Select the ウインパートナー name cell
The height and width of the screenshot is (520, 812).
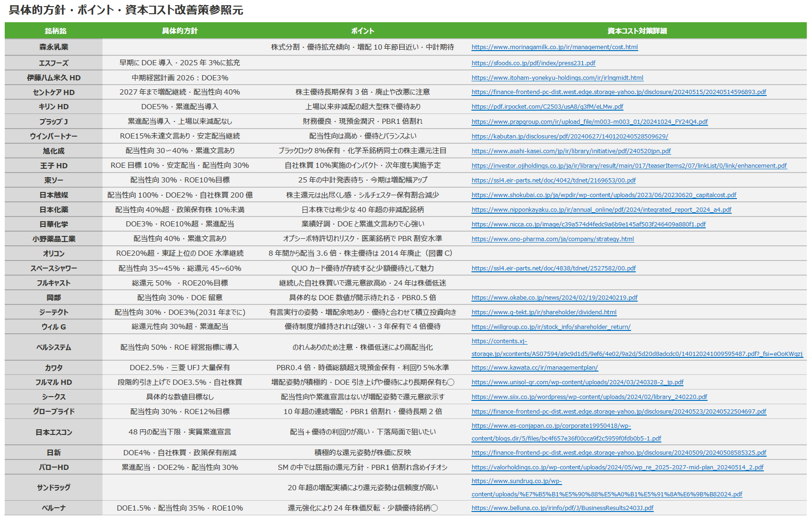pos(54,137)
